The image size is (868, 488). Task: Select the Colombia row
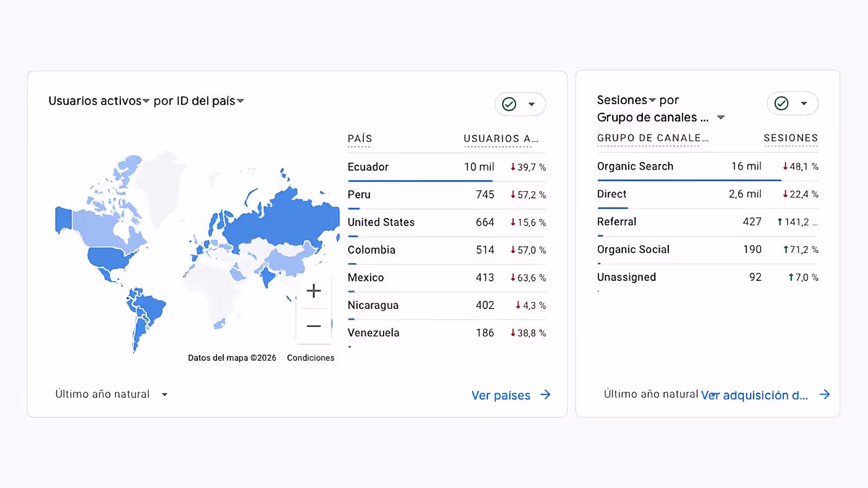coord(446,250)
